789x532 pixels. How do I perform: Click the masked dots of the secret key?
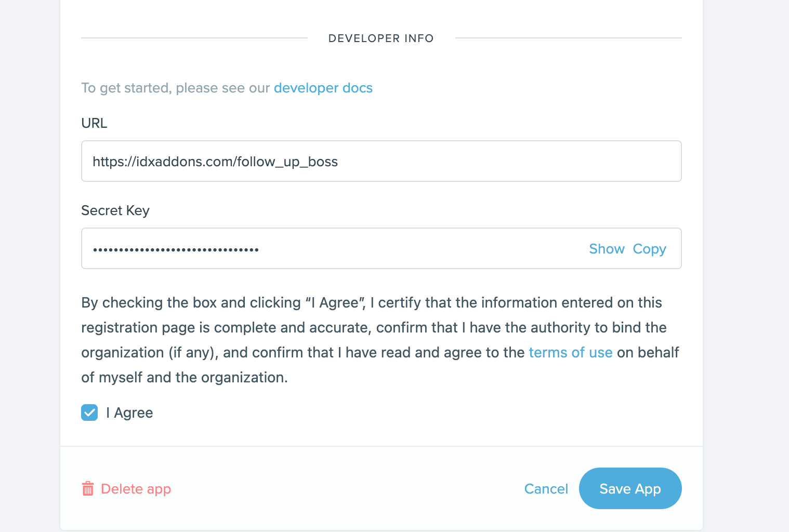176,250
